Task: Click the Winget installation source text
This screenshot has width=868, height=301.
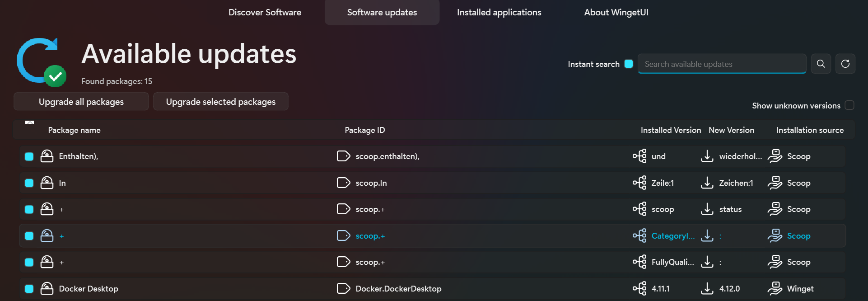Action: (x=800, y=289)
